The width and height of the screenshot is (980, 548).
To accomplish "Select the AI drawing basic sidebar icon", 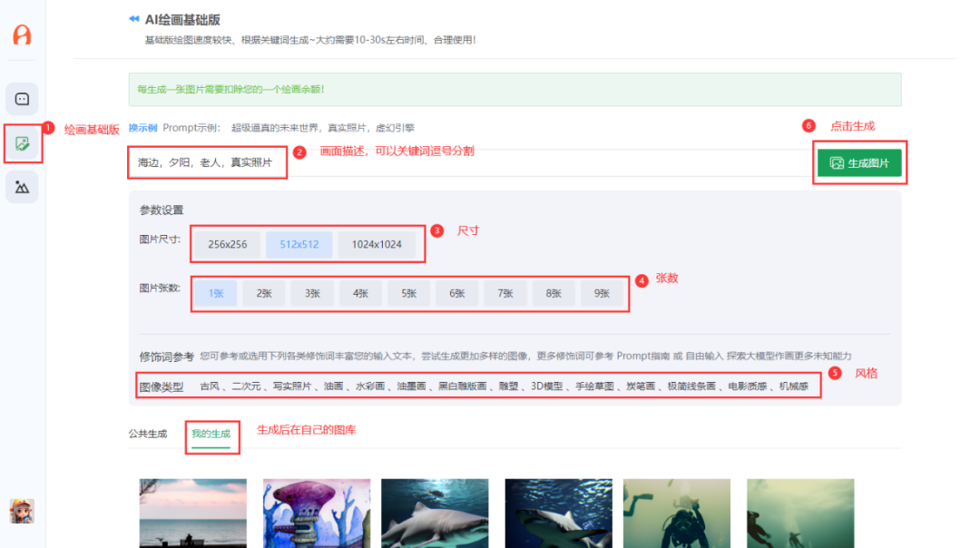I will [22, 143].
